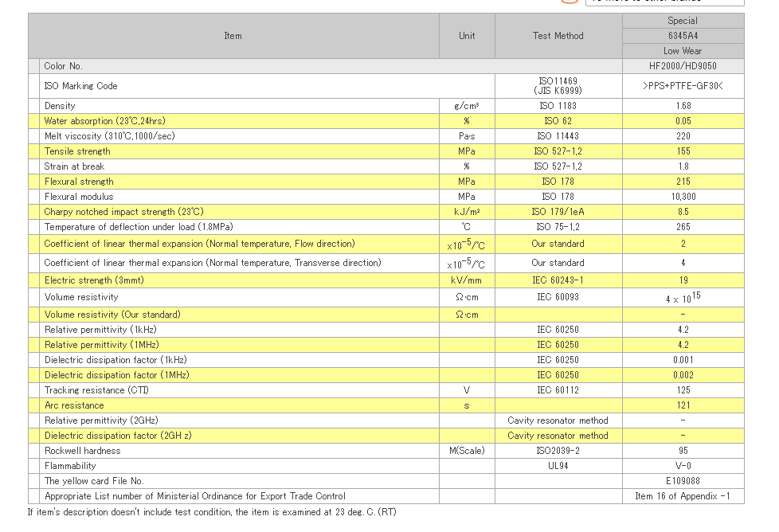Viewport: 779px width, 532px height.
Task: Click the "Test Method" column header
Action: tap(558, 36)
